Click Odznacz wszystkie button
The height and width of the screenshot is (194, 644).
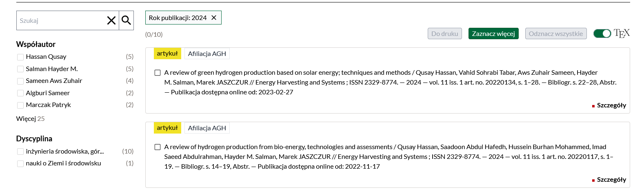click(x=555, y=33)
